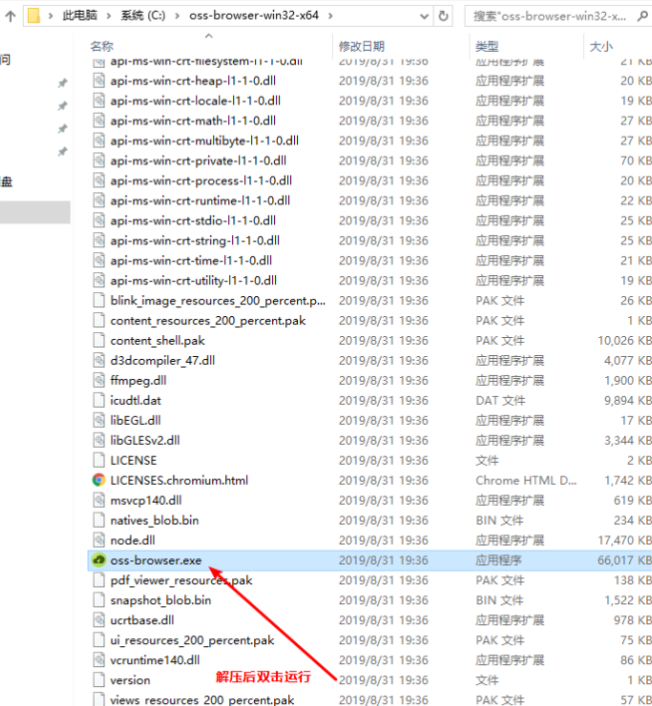
Task: Select api-ms-win-crt-process-l1-1-0.dll
Action: pyautogui.click(x=201, y=181)
